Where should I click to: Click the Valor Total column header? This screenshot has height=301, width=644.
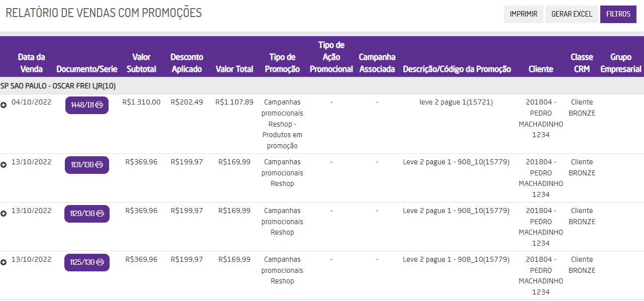234,69
